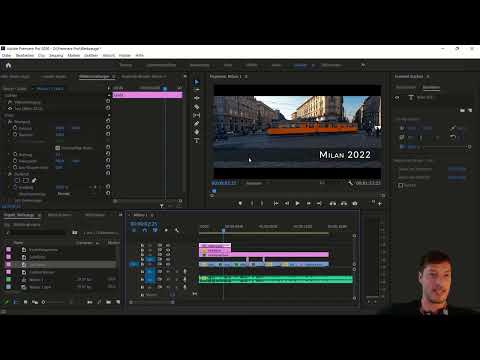This screenshot has height=360, width=480.
Task: Toggle Position animation stopwatch
Action: pyautogui.click(x=15, y=128)
